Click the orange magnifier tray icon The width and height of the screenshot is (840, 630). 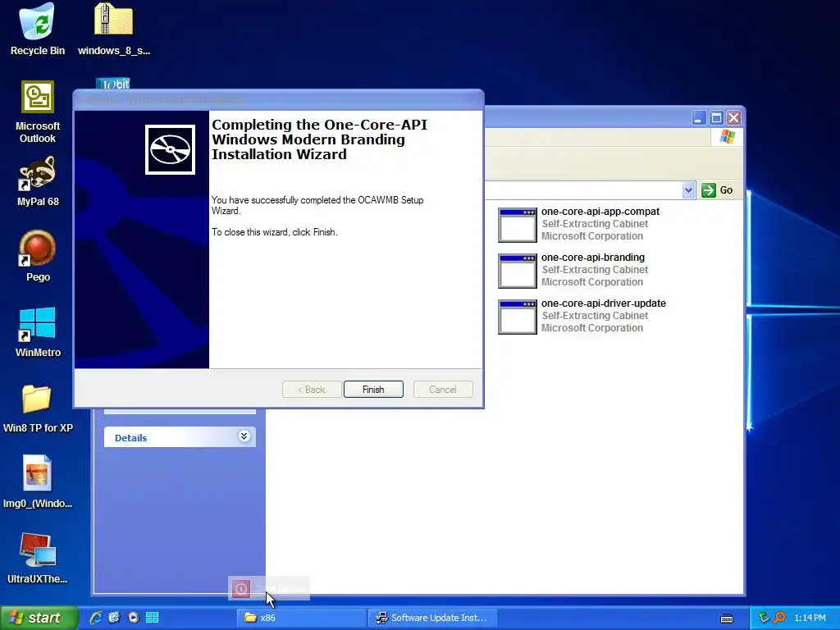pos(780,618)
